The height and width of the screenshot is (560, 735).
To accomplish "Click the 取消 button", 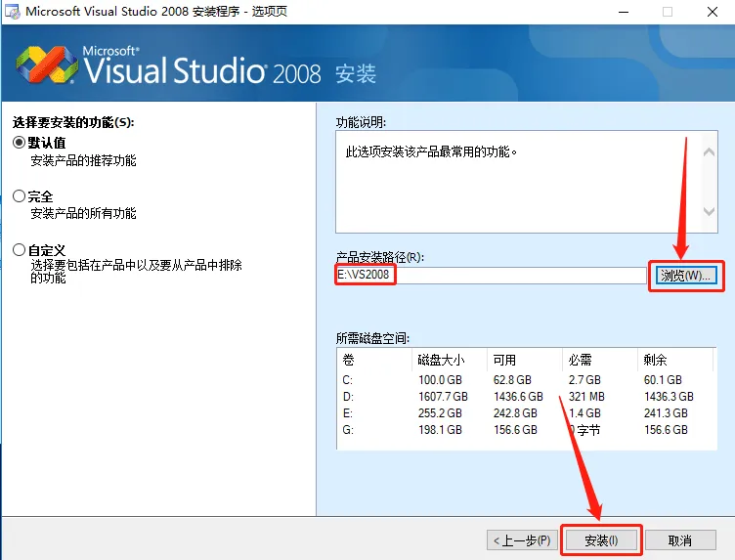I will click(680, 540).
